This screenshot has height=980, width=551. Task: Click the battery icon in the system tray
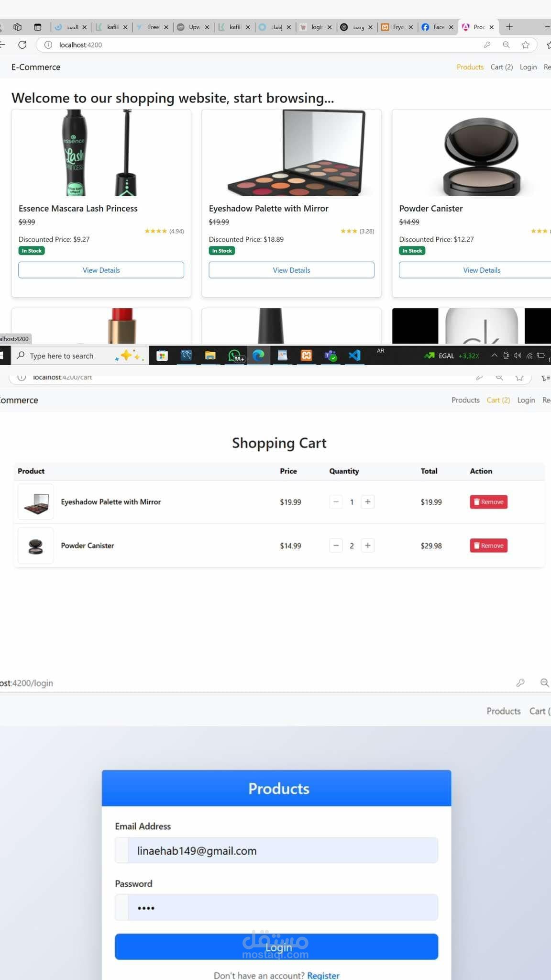(x=540, y=356)
